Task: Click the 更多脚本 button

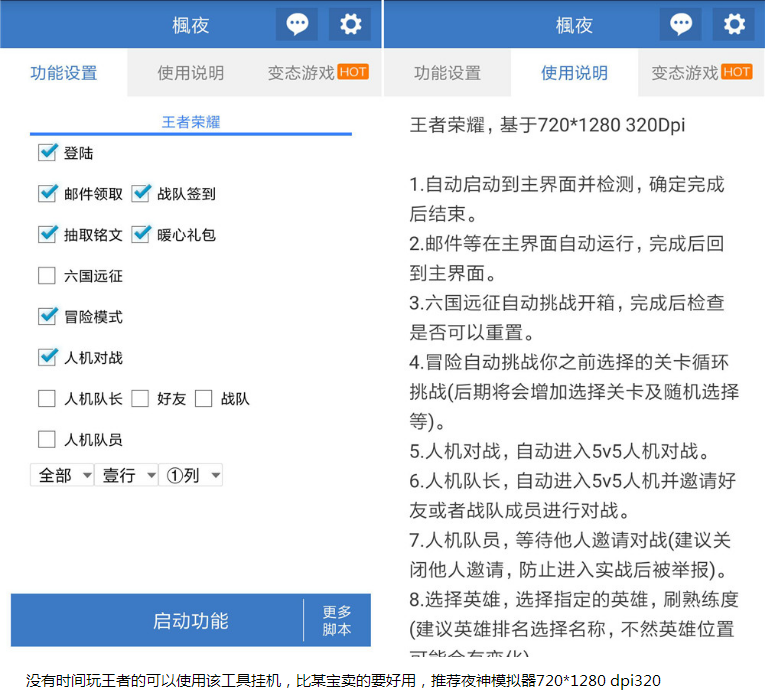Action: pyautogui.click(x=337, y=621)
